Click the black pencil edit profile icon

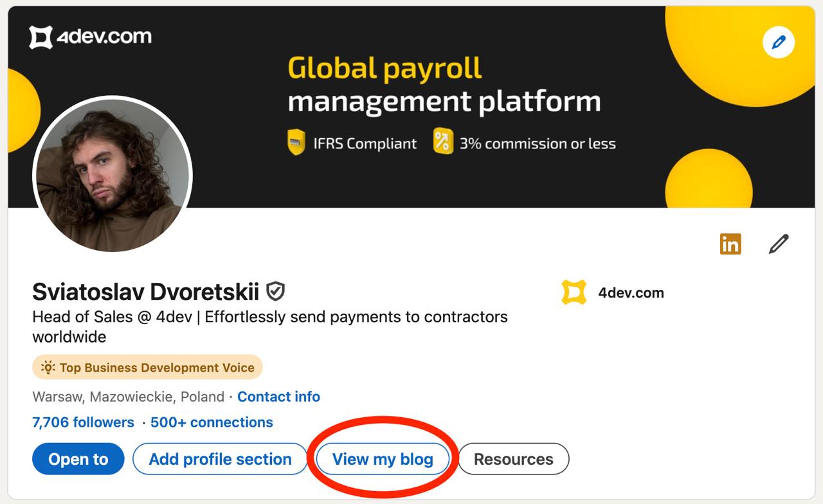778,244
